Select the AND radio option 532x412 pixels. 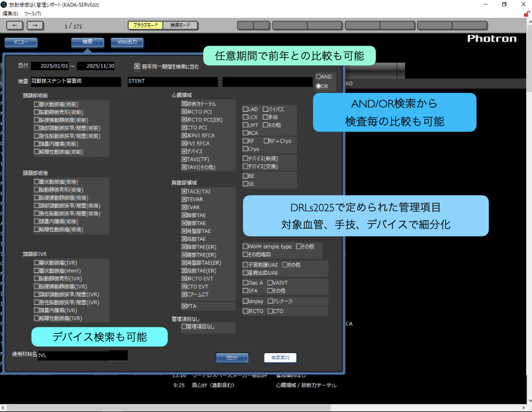318,76
